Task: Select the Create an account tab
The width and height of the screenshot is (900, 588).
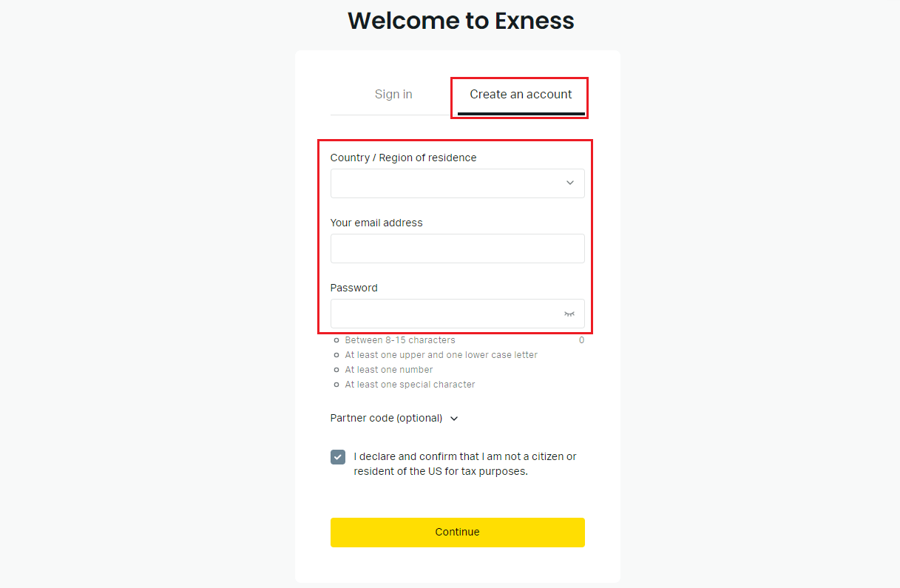Action: tap(520, 94)
